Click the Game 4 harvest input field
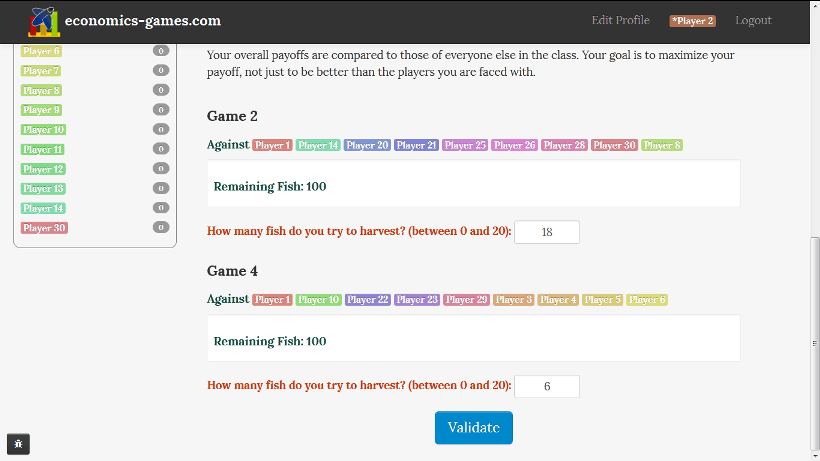This screenshot has width=820, height=461. click(x=547, y=386)
